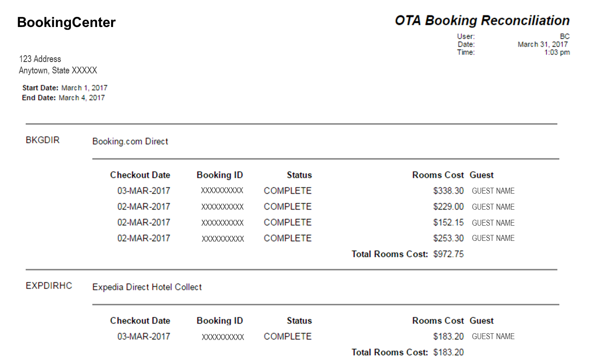Click the $152.15 rooms cost amount
Image resolution: width=589 pixels, height=364 pixels.
pos(448,223)
